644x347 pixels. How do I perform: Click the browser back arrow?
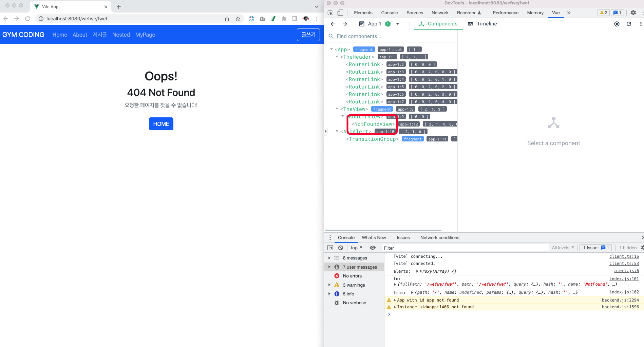click(6, 19)
